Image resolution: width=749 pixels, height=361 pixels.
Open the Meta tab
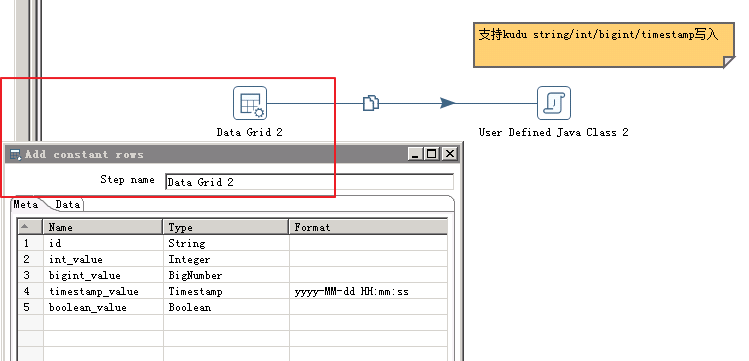(26, 204)
